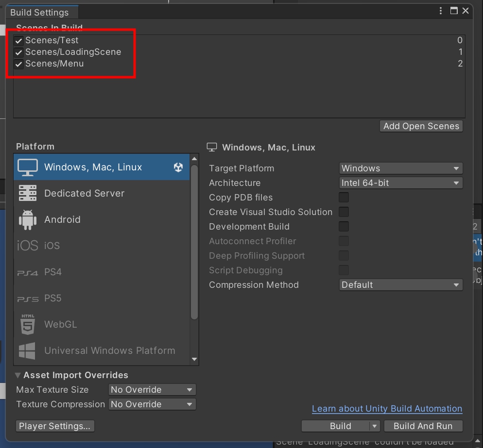Select the iOS platform
483x448 pixels.
click(102, 246)
